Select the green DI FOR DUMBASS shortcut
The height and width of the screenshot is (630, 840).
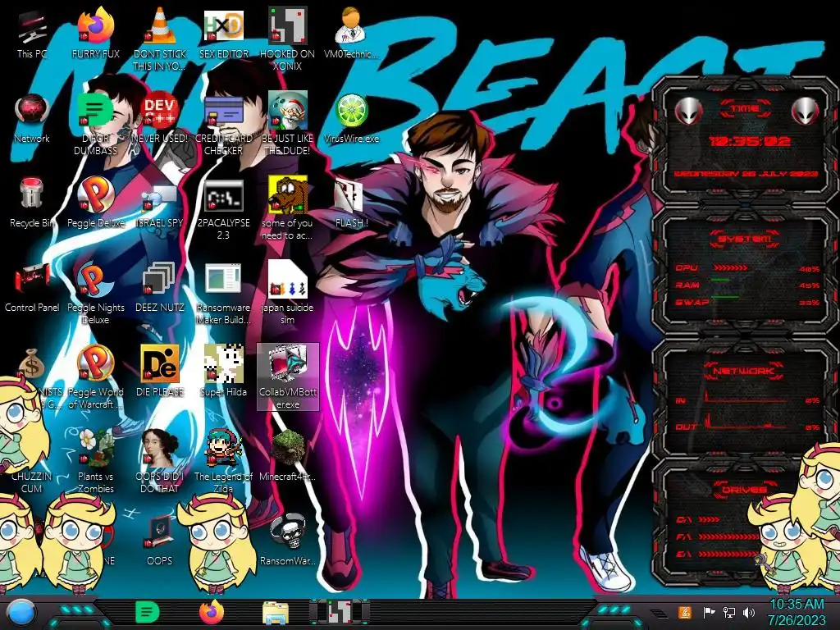point(96,125)
